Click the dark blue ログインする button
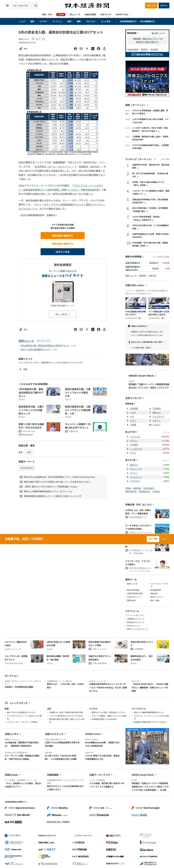Image resolution: width=174 pixels, height=868 pixels. tap(62, 252)
